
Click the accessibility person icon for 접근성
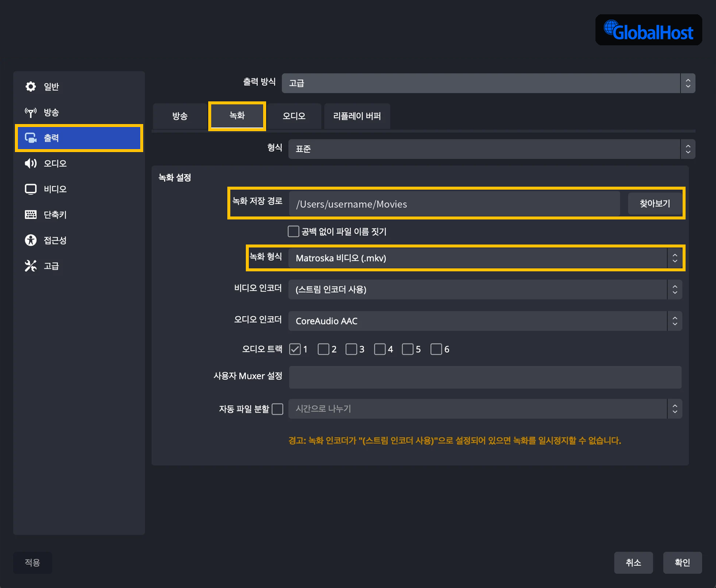click(30, 240)
